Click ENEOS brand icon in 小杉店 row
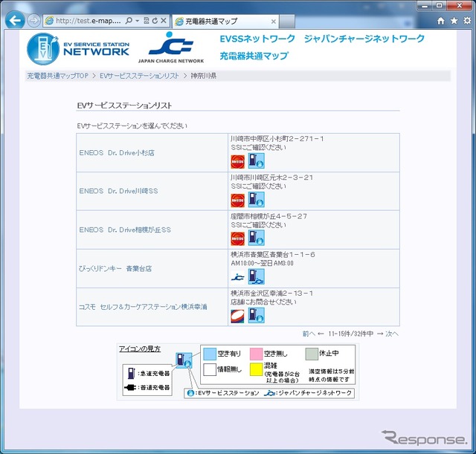 point(237,162)
